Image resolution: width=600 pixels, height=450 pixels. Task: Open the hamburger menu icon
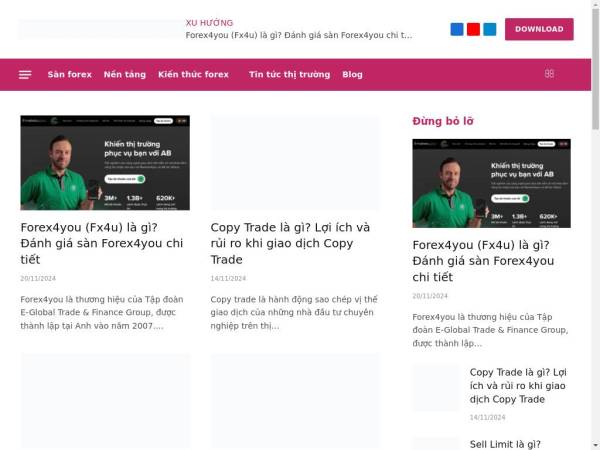(25, 74)
